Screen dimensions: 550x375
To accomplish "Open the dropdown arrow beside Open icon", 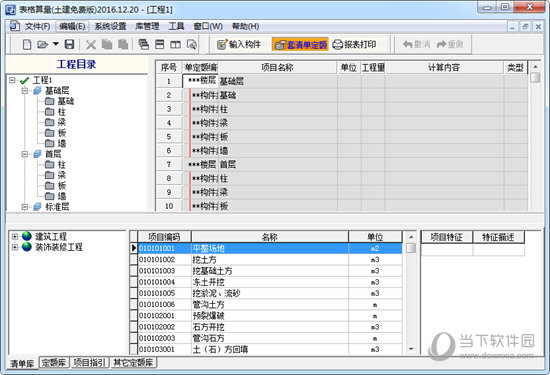I will 56,44.
